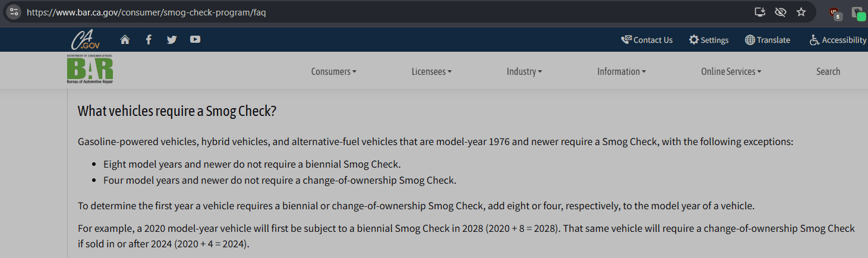Click the Bureau of Automotive Repair logo
This screenshot has width=868, height=258.
(x=90, y=69)
